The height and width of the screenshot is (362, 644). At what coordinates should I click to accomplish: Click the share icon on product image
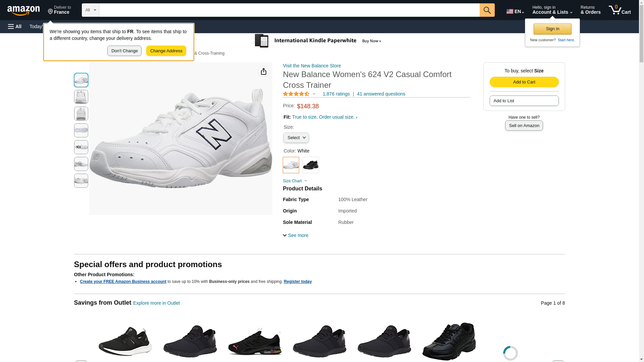264,71
